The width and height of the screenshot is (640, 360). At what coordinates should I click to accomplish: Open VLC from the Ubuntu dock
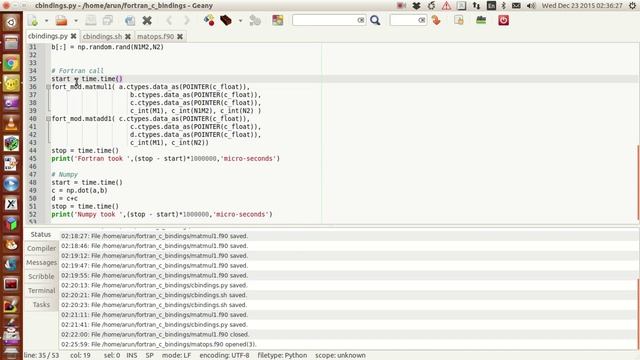coord(11,123)
